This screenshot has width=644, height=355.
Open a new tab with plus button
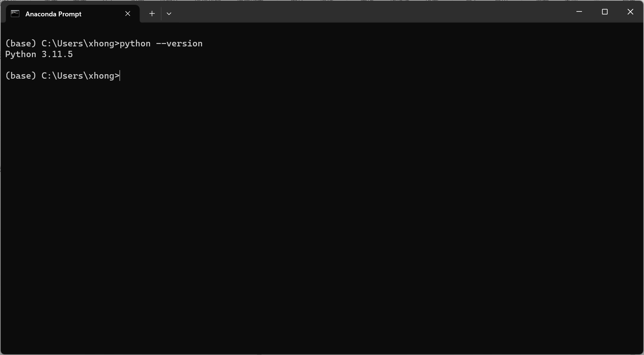coord(152,14)
